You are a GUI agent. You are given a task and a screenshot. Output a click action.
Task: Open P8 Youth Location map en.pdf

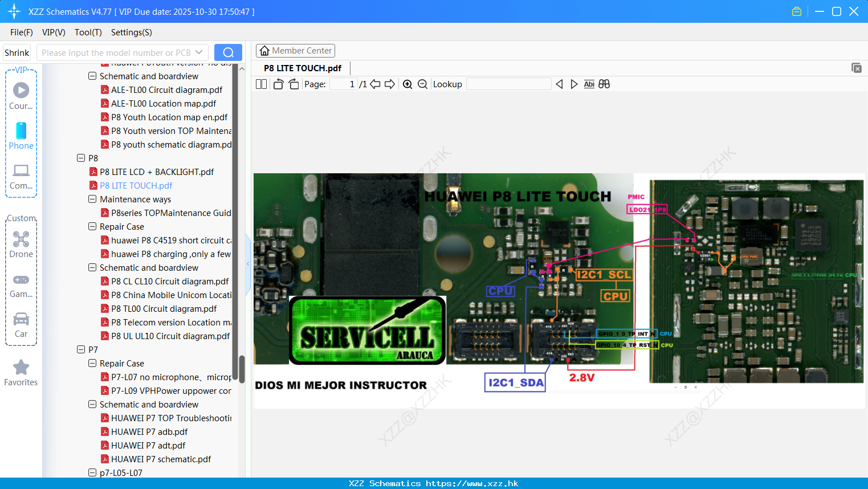[169, 117]
